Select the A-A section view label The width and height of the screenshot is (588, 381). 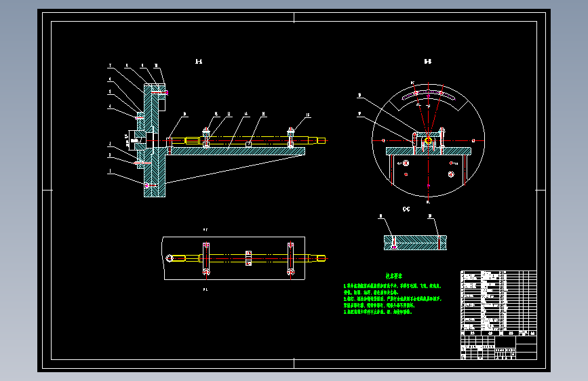pos(199,62)
